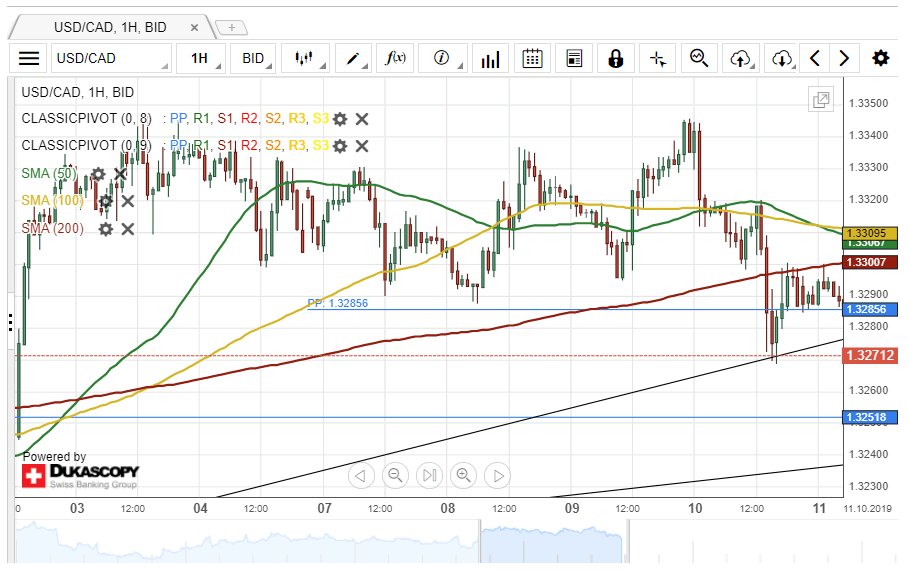Expand the USD/CAD instrument dropdown

click(111, 58)
